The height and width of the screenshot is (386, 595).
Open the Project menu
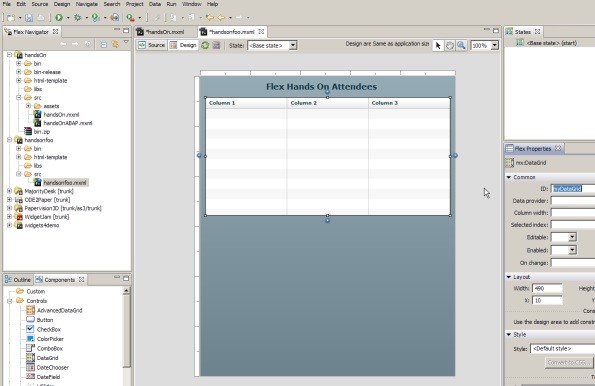[x=134, y=4]
